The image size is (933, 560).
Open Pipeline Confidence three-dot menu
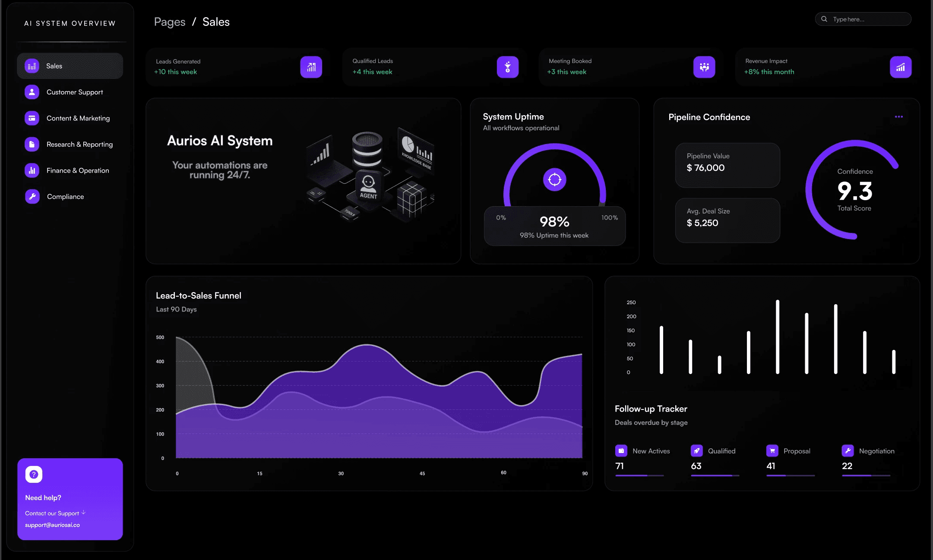tap(898, 117)
